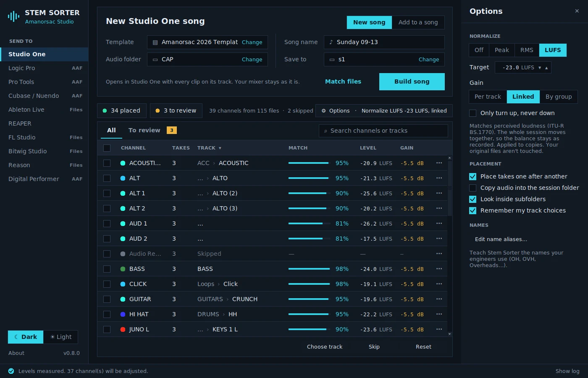Check the AUD 1 channel row checkbox
Viewport: 588px width, 378px height.
point(107,223)
